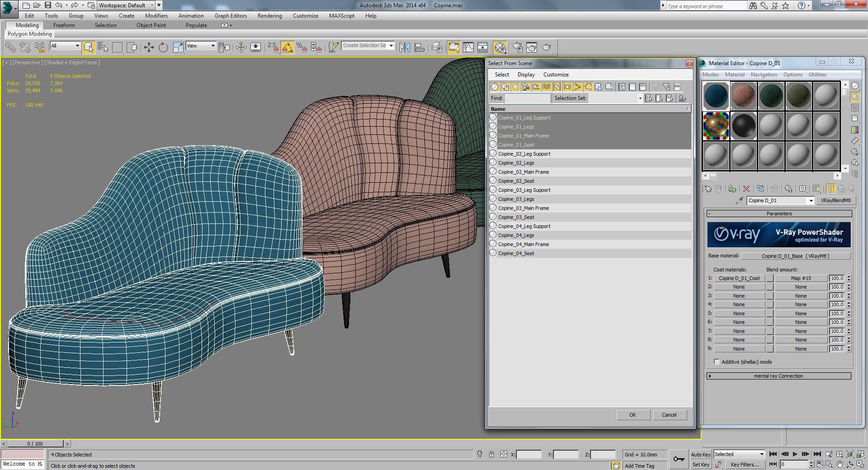Screen dimensions: 868x470
Task: Collapse the Parameters rollout
Action: [779, 214]
